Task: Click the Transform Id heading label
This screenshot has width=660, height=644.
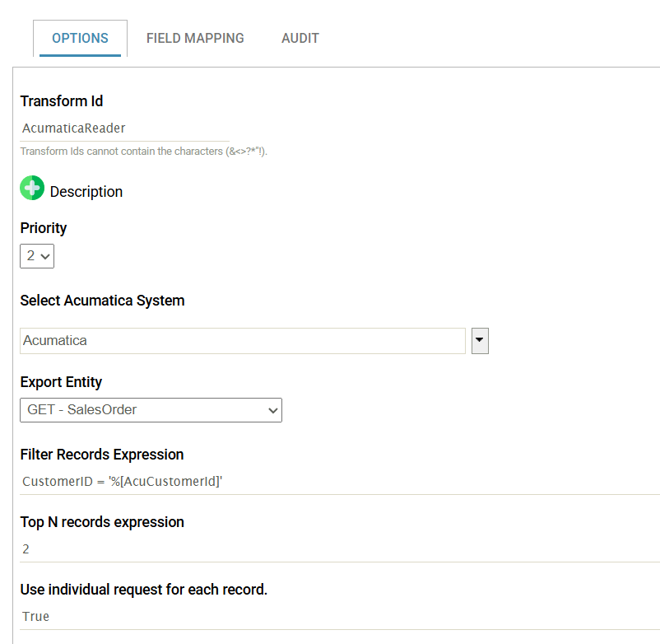Action: [x=62, y=101]
